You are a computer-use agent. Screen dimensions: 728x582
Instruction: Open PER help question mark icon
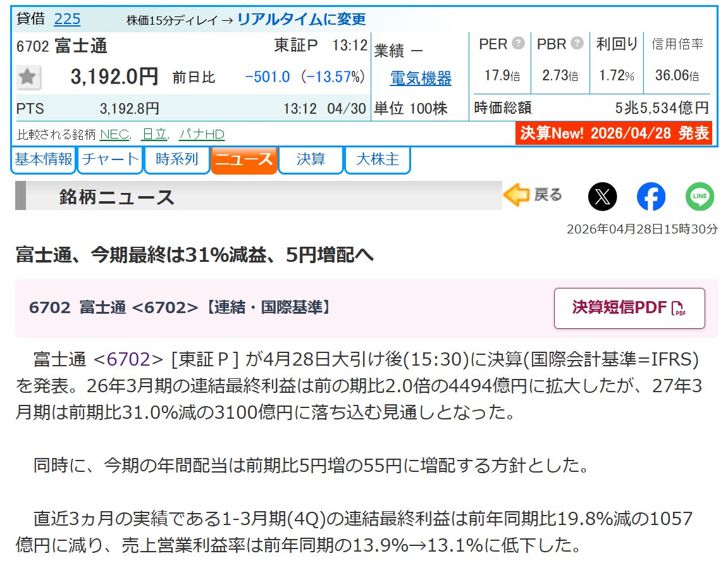[x=518, y=43]
